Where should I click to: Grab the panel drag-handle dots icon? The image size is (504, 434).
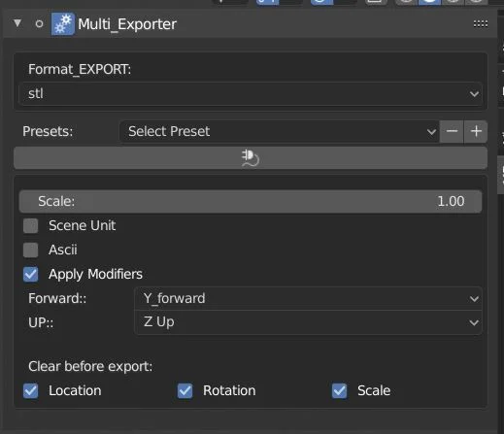tap(481, 23)
